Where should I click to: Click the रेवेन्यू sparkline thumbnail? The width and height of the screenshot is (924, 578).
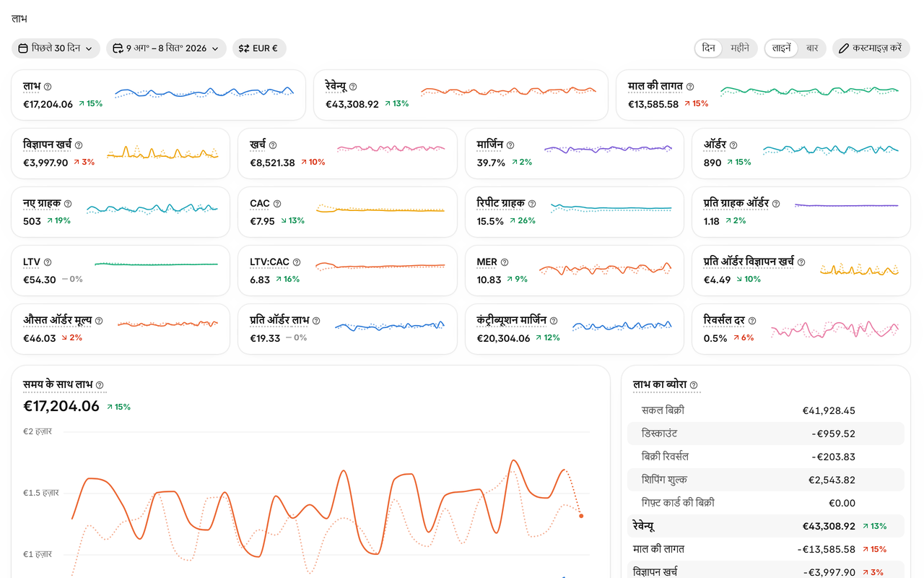(509, 91)
